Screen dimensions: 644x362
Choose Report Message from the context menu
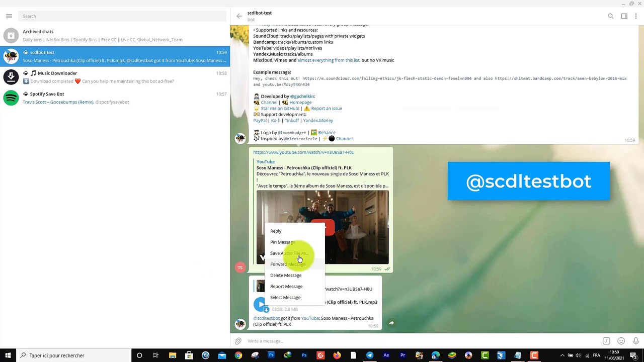[294, 287]
